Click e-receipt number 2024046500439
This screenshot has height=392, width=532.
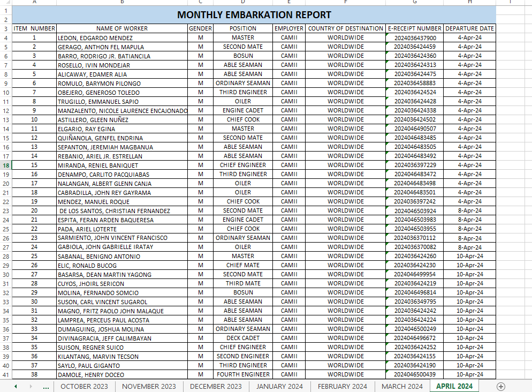point(415,375)
